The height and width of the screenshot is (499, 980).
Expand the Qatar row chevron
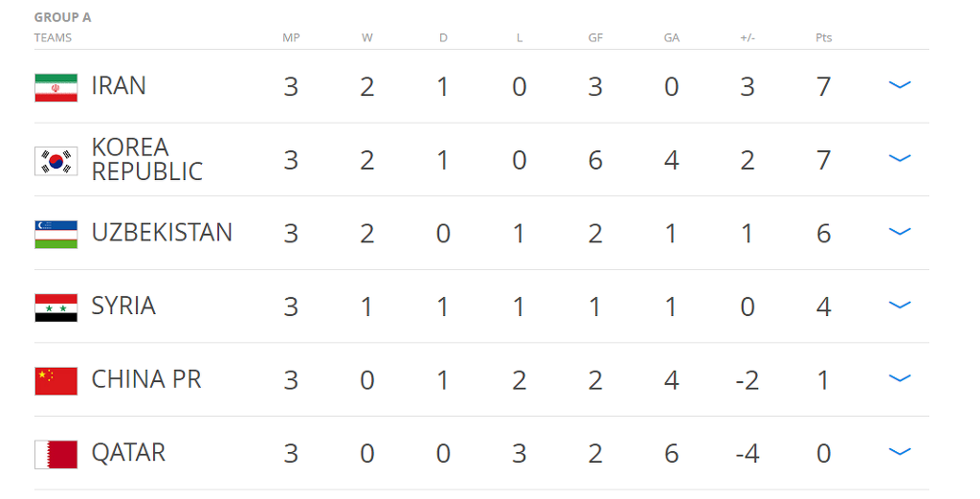[899, 452]
